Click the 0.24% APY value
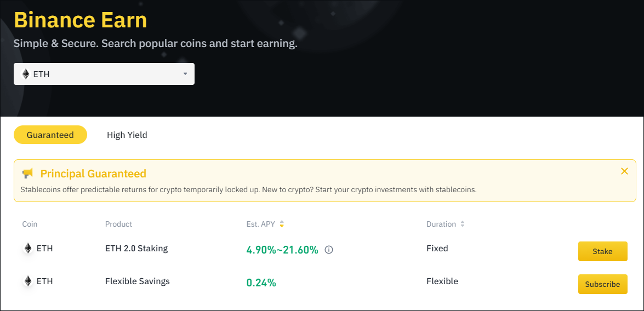This screenshot has width=644, height=311. (x=261, y=283)
